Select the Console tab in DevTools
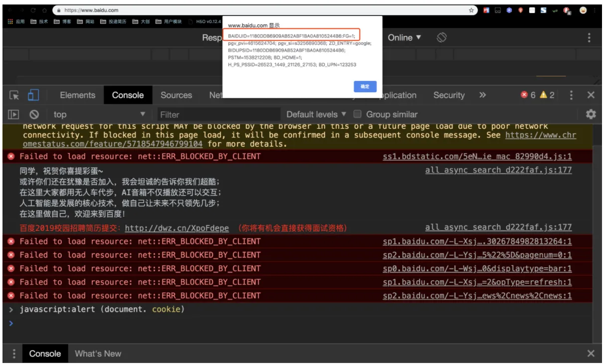Screen dimensions: 606x364 [x=128, y=95]
